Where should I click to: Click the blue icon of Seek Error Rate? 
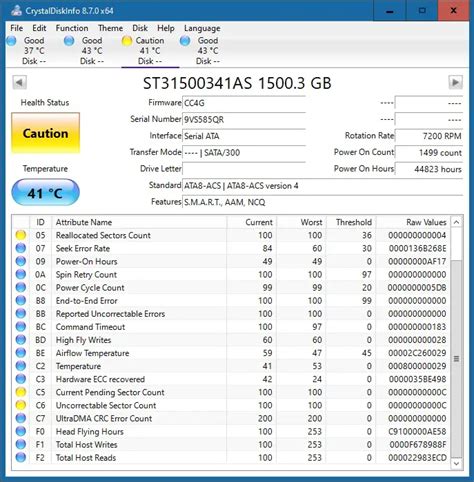click(21, 248)
